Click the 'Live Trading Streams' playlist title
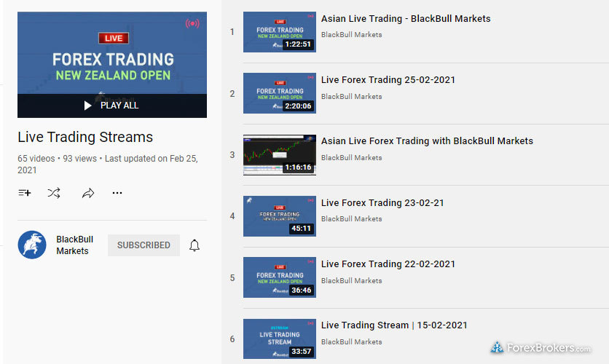Image resolution: width=609 pixels, height=364 pixels. pyautogui.click(x=85, y=137)
